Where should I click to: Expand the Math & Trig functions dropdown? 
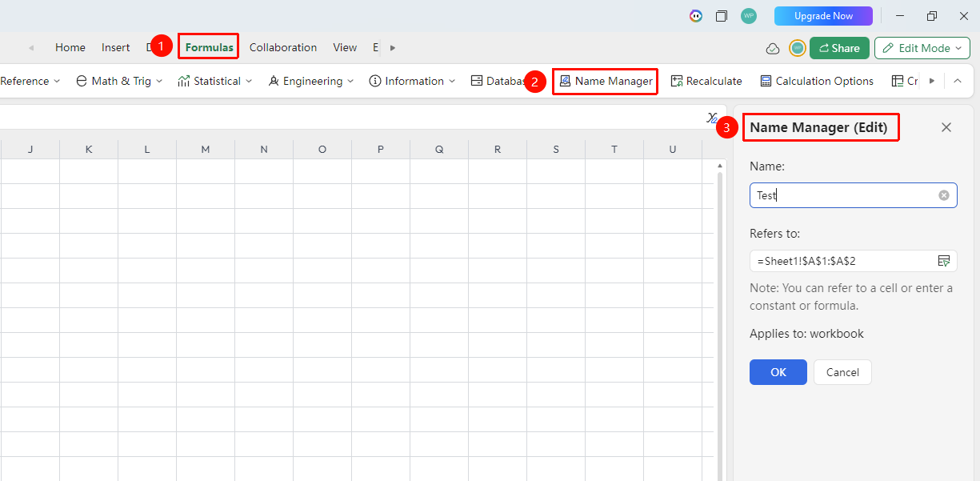(119, 81)
